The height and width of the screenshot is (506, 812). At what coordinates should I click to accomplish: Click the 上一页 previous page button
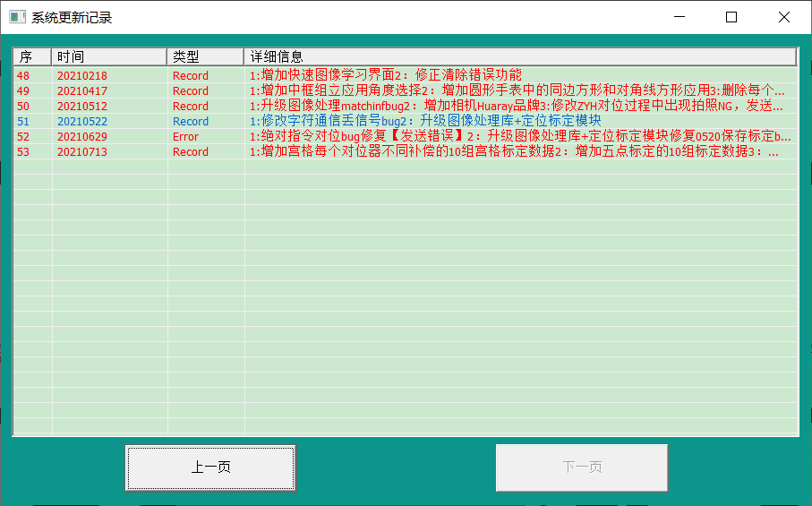point(210,467)
